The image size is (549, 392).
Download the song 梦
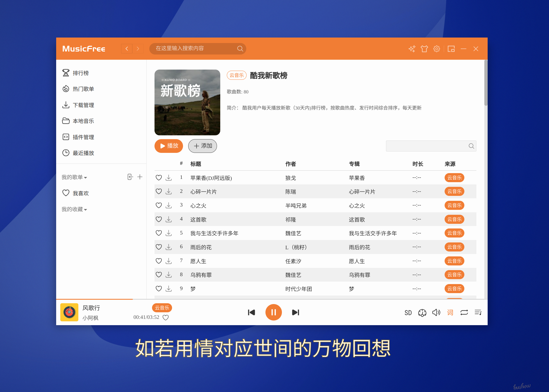pyautogui.click(x=169, y=288)
